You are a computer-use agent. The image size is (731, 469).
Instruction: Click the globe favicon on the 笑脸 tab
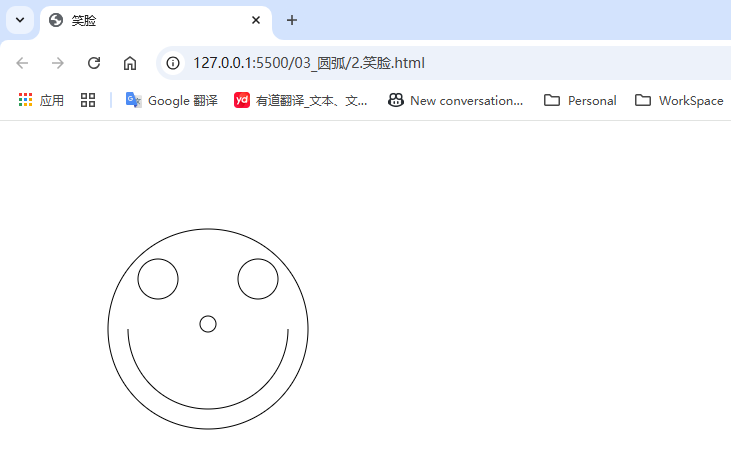click(56, 20)
